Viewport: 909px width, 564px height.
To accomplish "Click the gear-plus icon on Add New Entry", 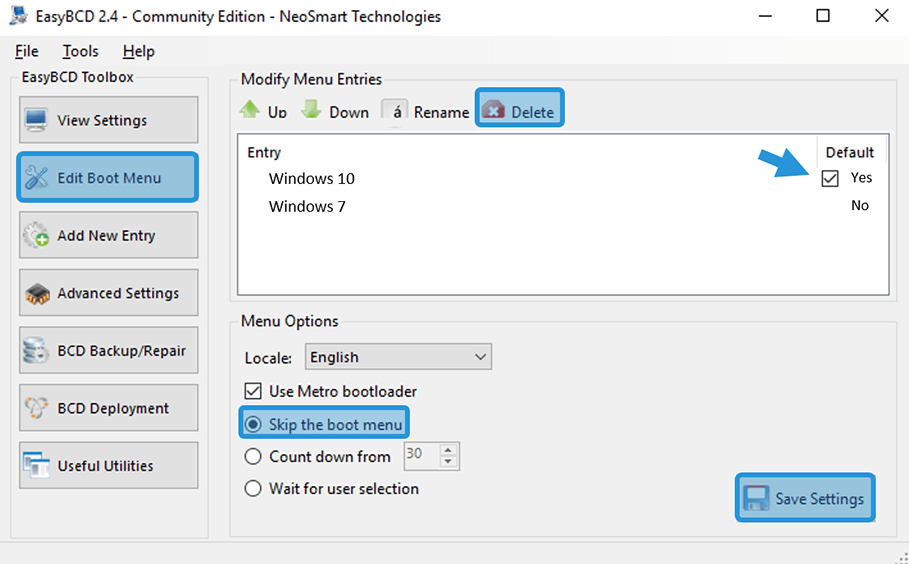I will coord(36,235).
